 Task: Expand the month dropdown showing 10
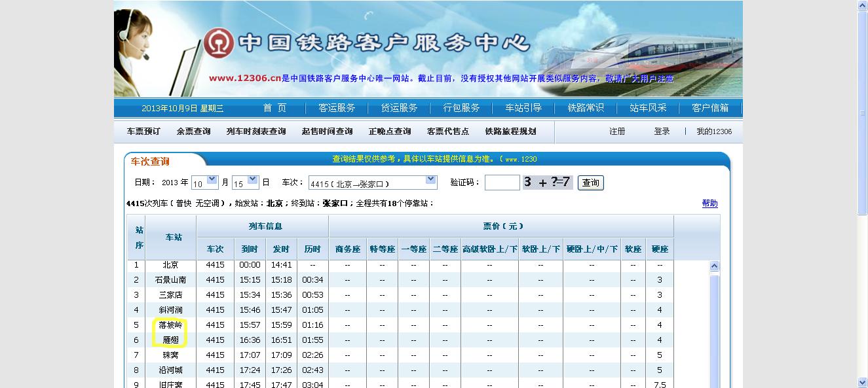click(212, 179)
